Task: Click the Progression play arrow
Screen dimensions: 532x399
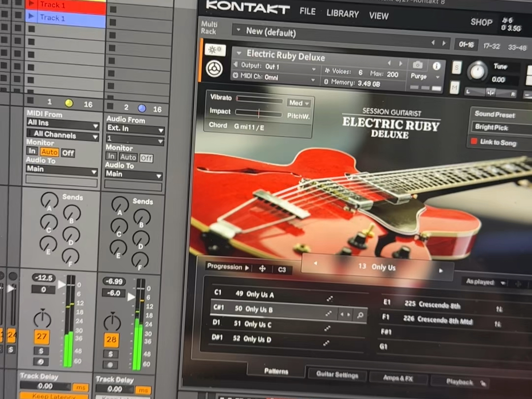Action: coord(247,267)
